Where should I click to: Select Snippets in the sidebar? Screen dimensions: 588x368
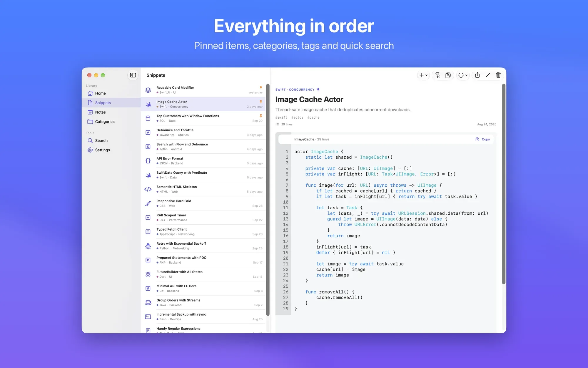point(111,103)
